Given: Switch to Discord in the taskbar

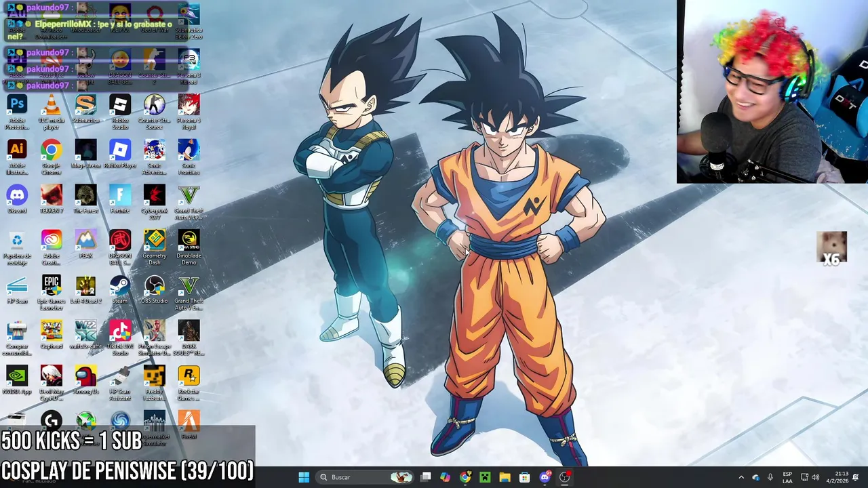Looking at the screenshot, I should point(545,477).
